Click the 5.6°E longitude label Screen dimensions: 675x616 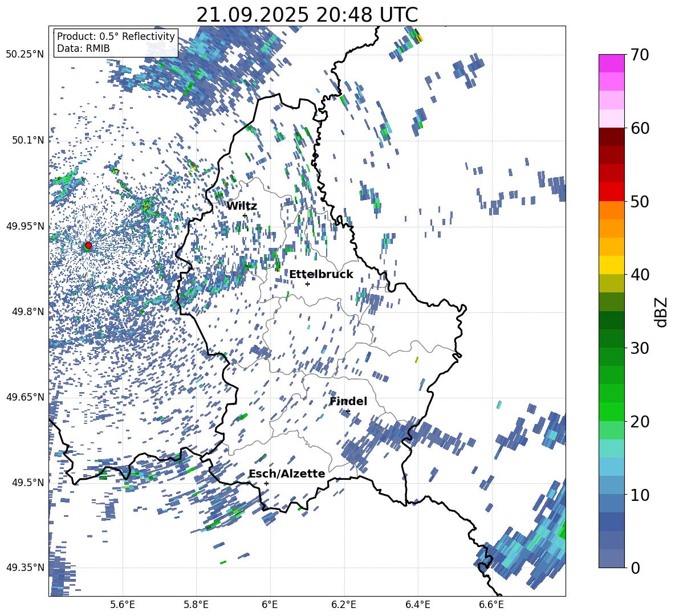(123, 605)
